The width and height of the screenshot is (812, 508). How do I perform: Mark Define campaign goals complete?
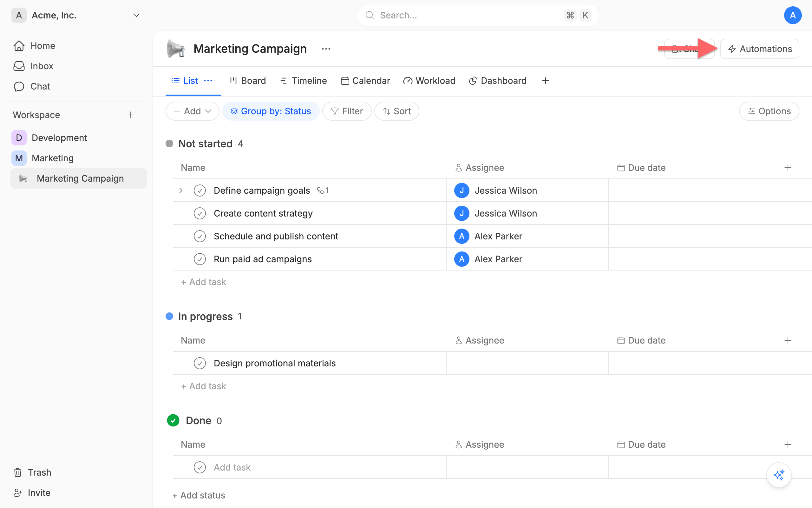[x=200, y=190]
